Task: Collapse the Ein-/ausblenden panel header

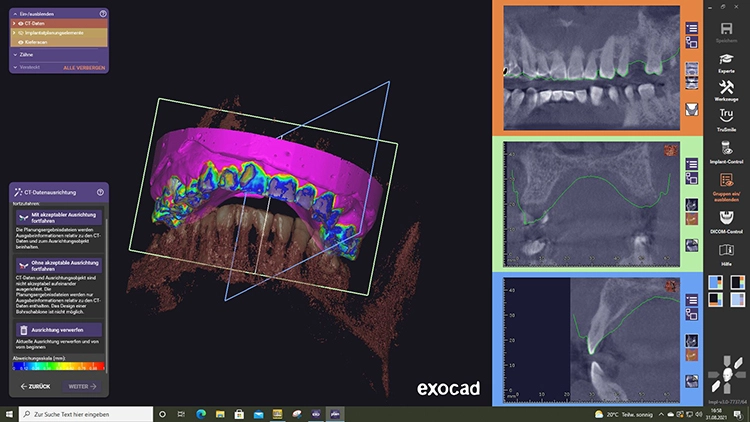Action: (x=15, y=14)
